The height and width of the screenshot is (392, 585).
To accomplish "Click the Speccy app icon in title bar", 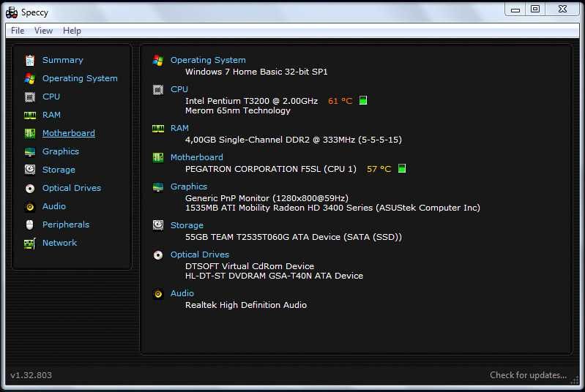I will coord(12,12).
